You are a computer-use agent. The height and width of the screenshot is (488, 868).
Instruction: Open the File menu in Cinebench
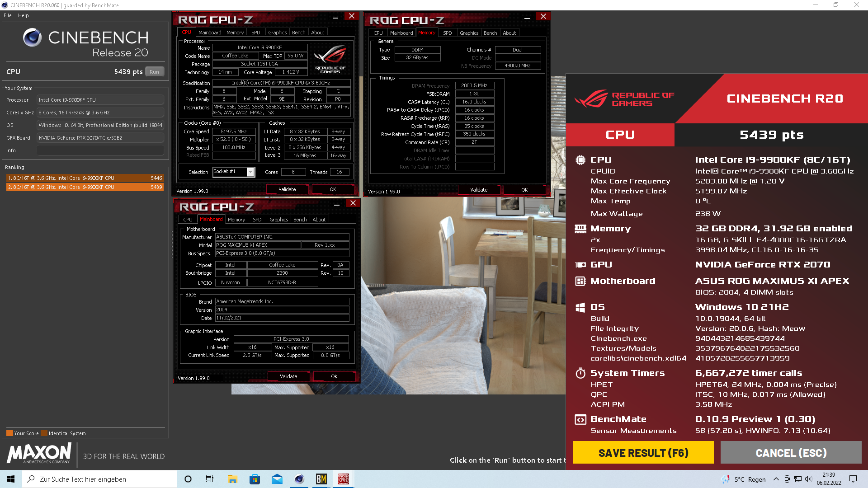tap(8, 15)
